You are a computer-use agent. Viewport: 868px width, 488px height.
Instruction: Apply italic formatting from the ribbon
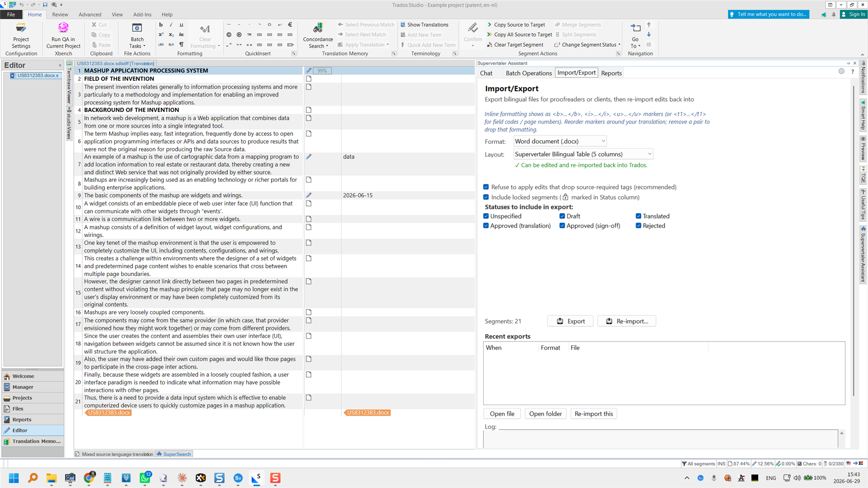(x=171, y=25)
